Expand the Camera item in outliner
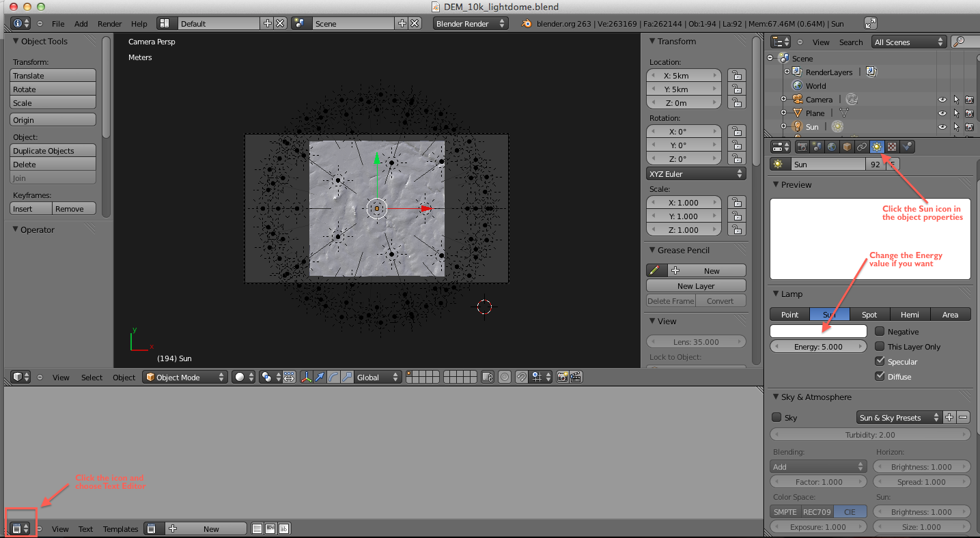 tap(783, 100)
